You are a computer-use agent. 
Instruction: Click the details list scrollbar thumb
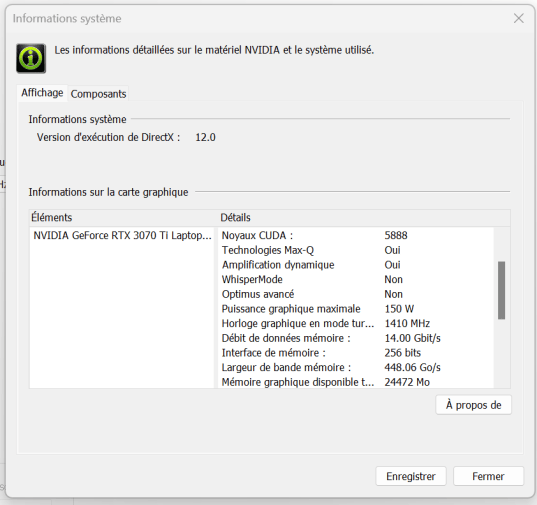click(501, 290)
